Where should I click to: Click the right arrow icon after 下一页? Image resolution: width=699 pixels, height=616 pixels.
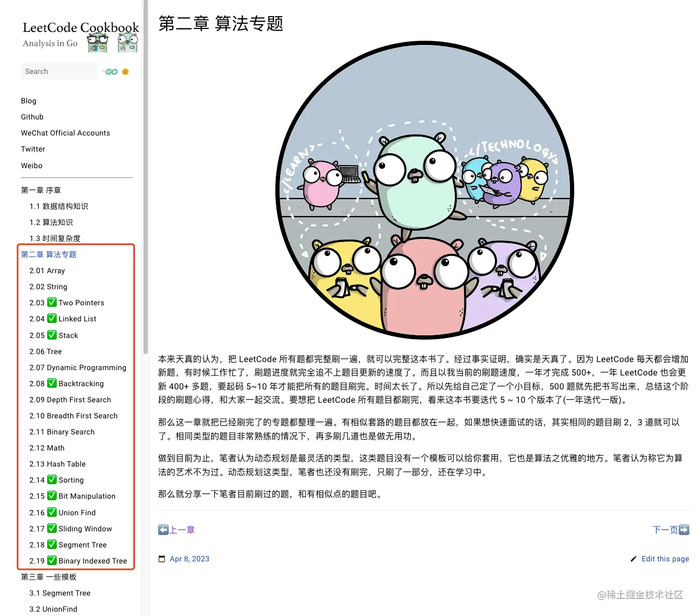684,530
